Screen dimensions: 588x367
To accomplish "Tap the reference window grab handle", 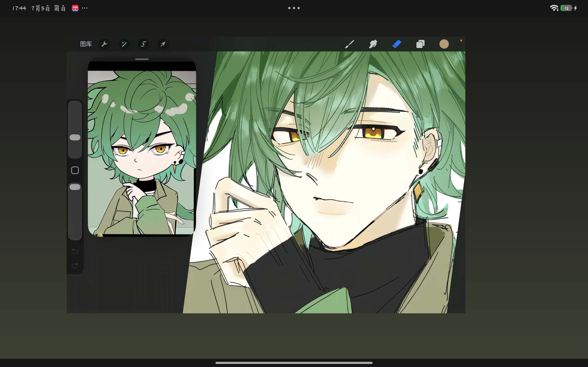I will click(142, 59).
